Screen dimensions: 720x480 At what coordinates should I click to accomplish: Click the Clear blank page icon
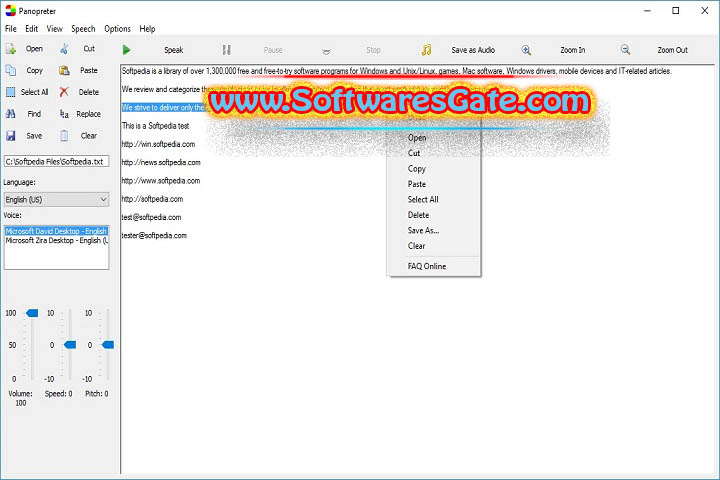tap(64, 136)
